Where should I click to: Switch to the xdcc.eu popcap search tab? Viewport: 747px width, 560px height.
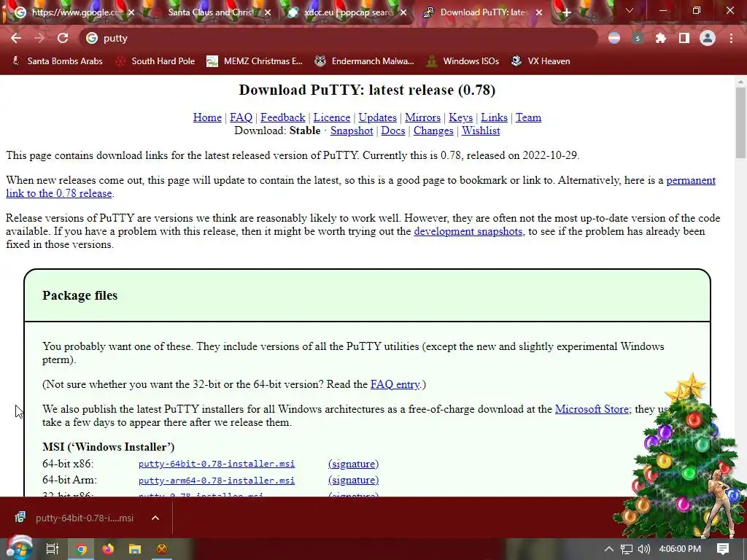click(x=345, y=12)
